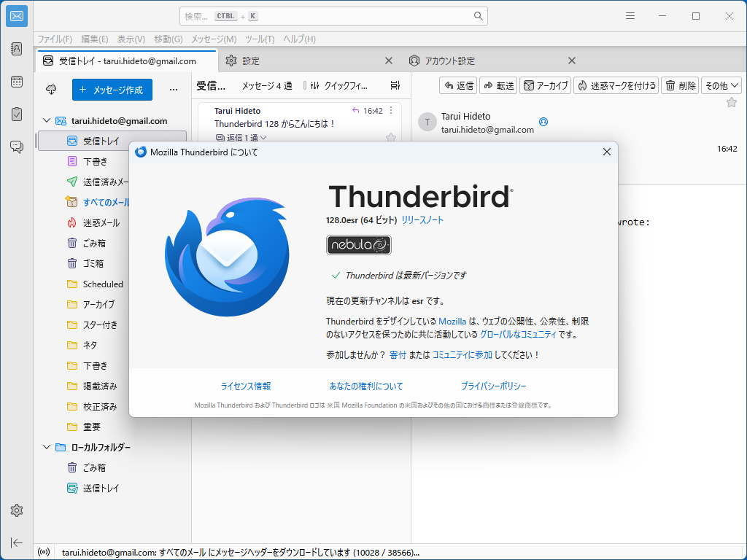Open the その他 dropdown in the message toolbar
Image resolution: width=747 pixels, height=560 pixels.
pos(721,85)
